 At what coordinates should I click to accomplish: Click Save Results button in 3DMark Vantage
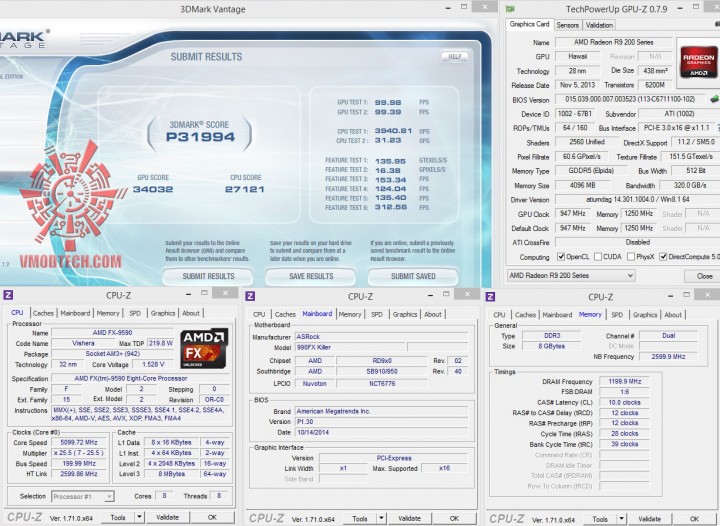click(311, 276)
